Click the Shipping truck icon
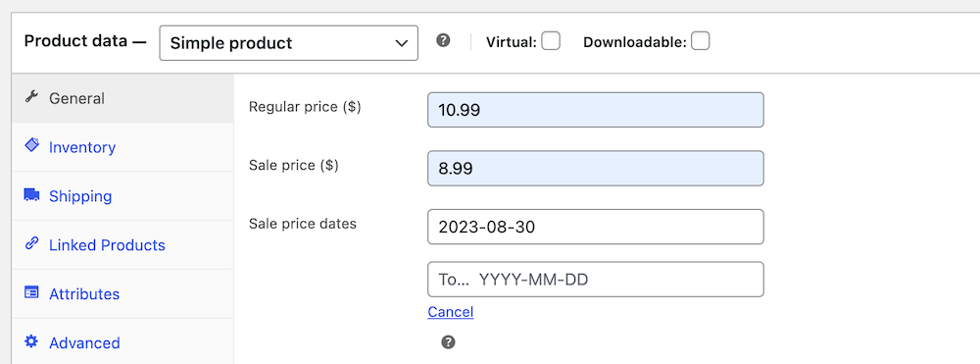Screen dimensions: 980x364 (31, 194)
